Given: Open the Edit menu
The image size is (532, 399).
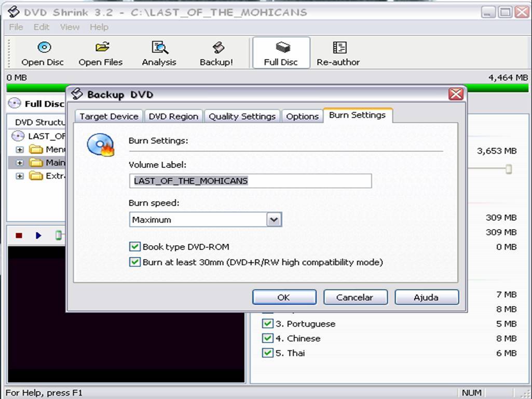Looking at the screenshot, I should pos(42,27).
